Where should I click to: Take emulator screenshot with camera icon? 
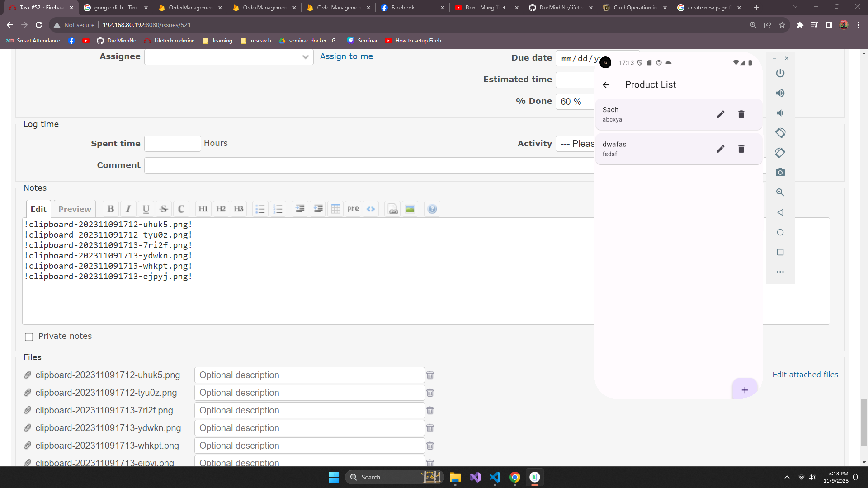click(x=780, y=173)
